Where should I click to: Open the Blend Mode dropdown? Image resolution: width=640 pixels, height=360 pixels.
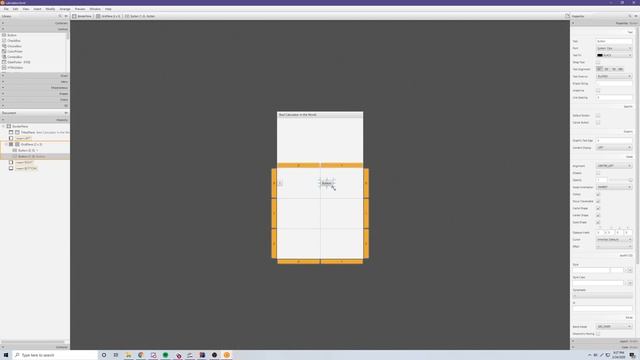613,327
